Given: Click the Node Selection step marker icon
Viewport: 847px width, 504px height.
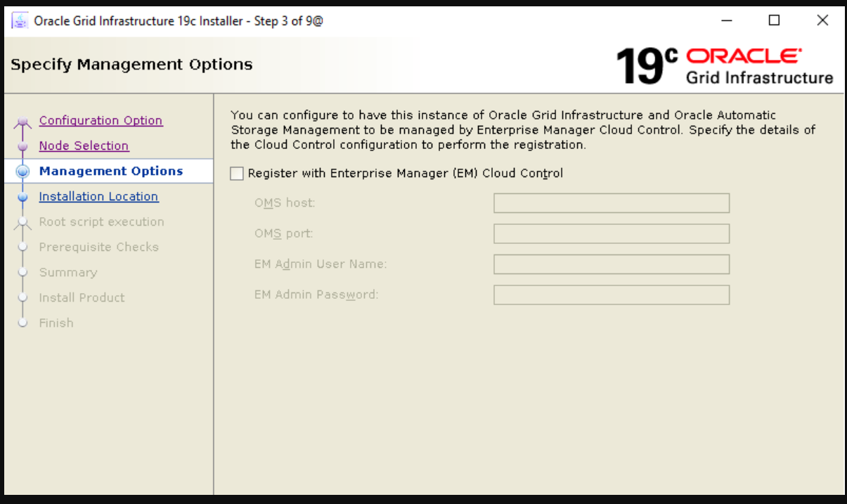Looking at the screenshot, I should tap(22, 146).
